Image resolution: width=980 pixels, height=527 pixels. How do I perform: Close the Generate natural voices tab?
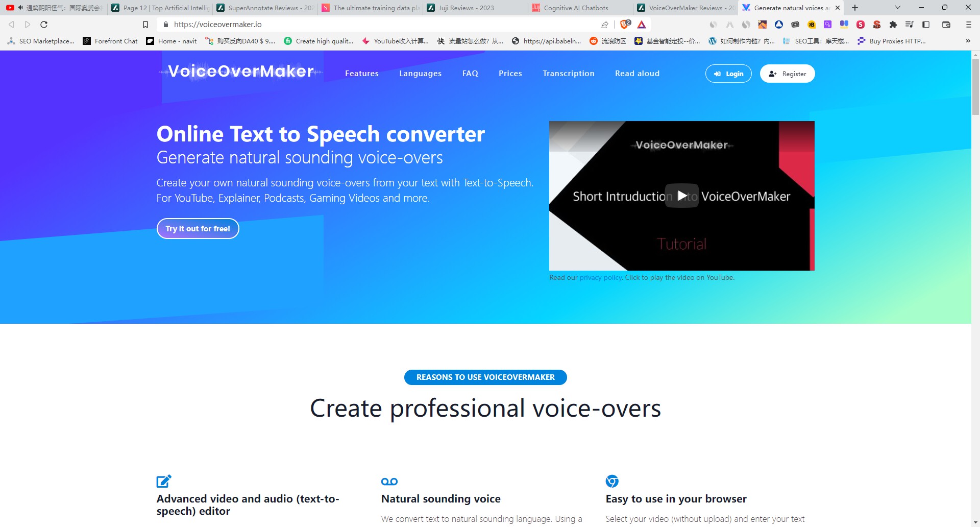pyautogui.click(x=838, y=8)
